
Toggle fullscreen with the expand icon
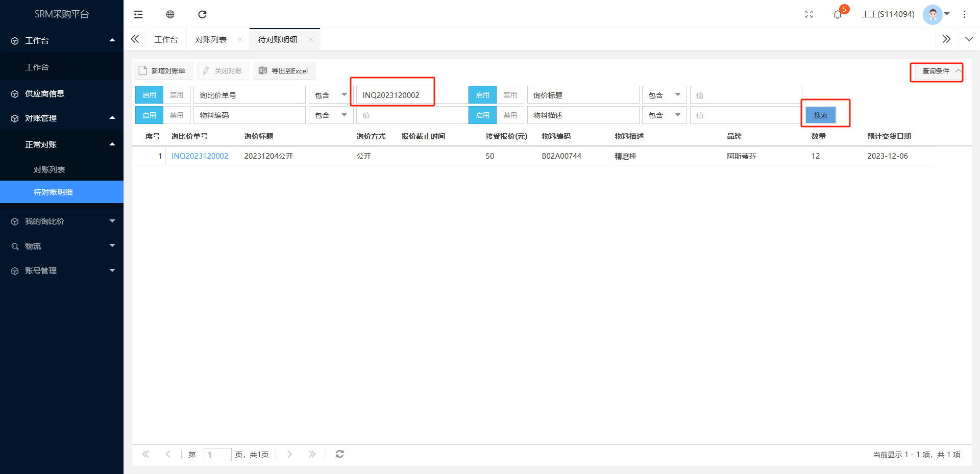point(809,14)
